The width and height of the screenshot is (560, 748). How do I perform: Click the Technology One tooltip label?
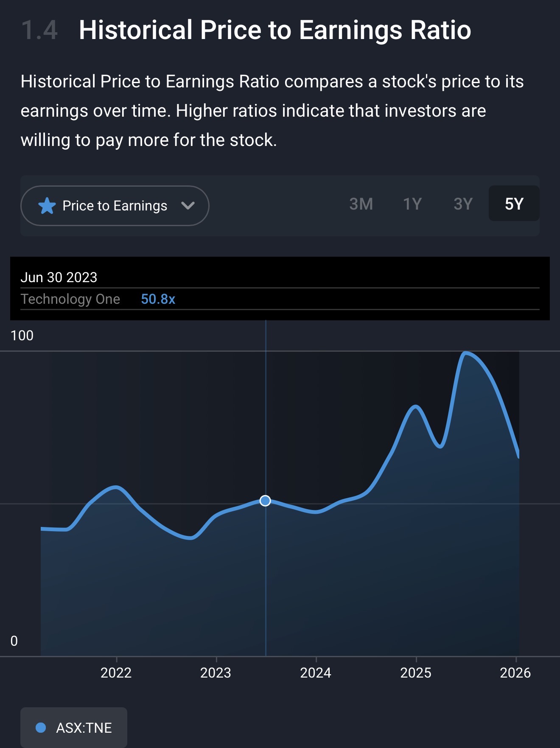70,299
